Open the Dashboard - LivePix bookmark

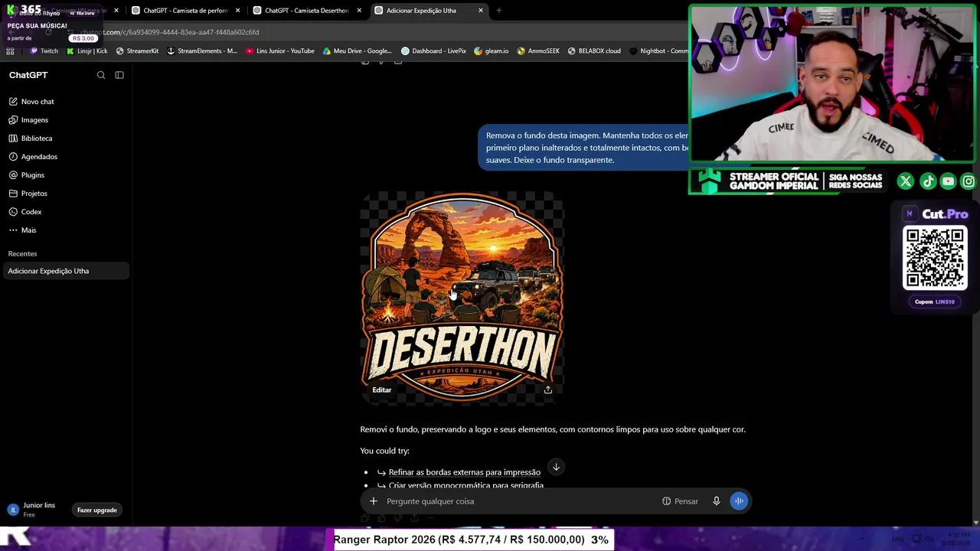(x=433, y=51)
